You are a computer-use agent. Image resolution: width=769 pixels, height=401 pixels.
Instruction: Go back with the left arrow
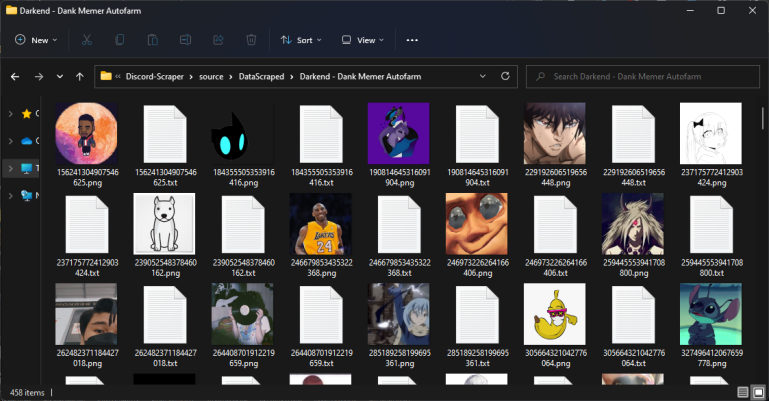pos(15,76)
